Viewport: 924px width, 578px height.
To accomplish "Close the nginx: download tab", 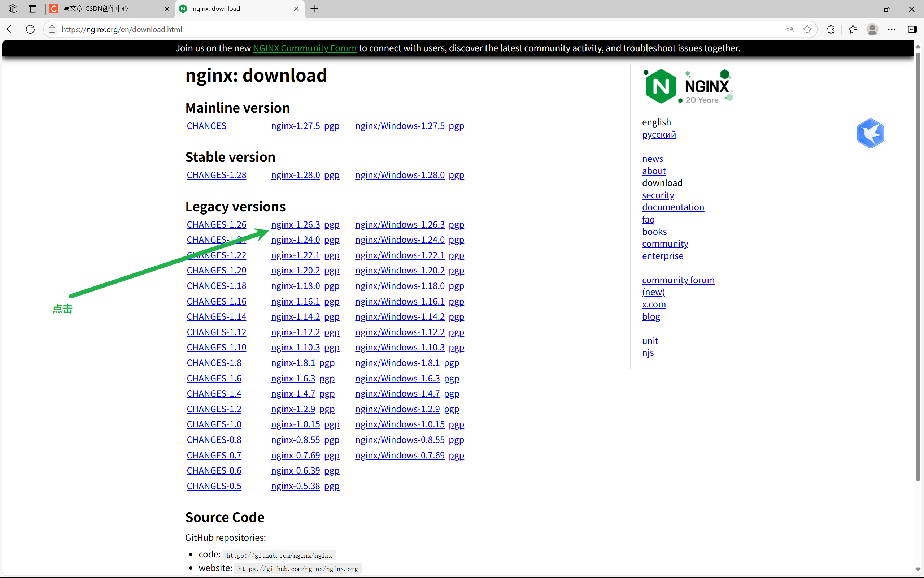I will click(296, 9).
